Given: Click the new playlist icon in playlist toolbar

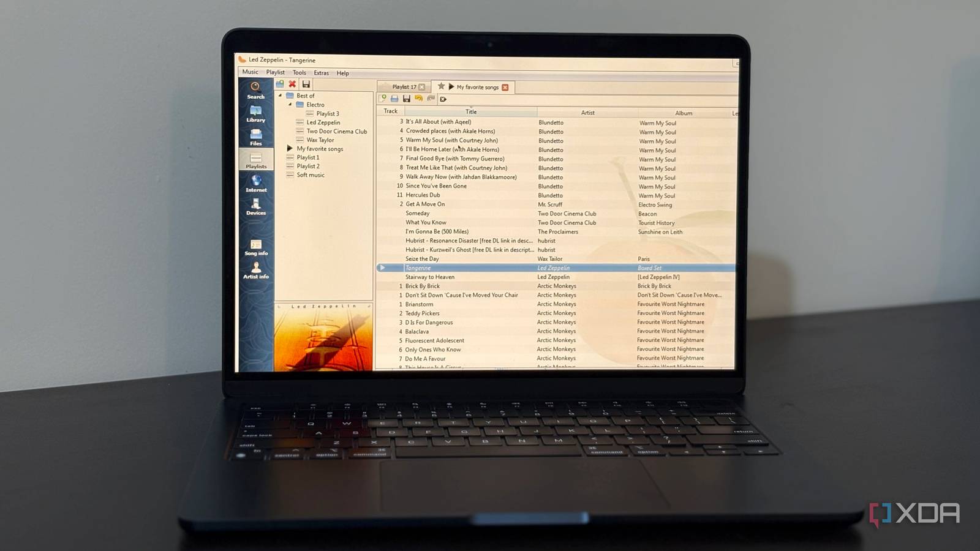Looking at the screenshot, I should [x=383, y=99].
